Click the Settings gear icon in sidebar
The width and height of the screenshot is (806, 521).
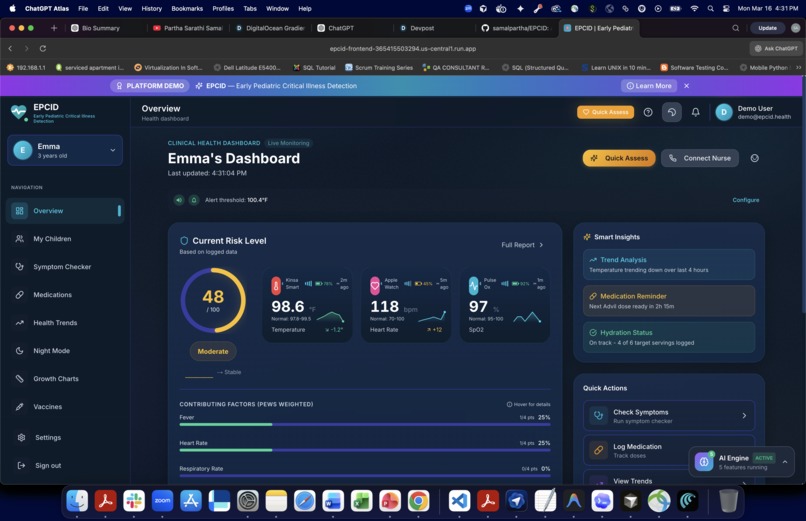pos(21,437)
